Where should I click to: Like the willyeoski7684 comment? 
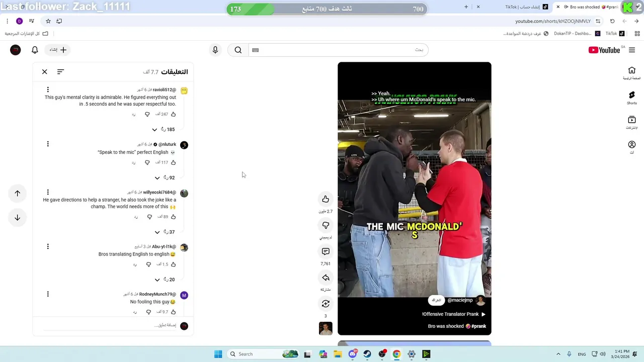click(173, 217)
